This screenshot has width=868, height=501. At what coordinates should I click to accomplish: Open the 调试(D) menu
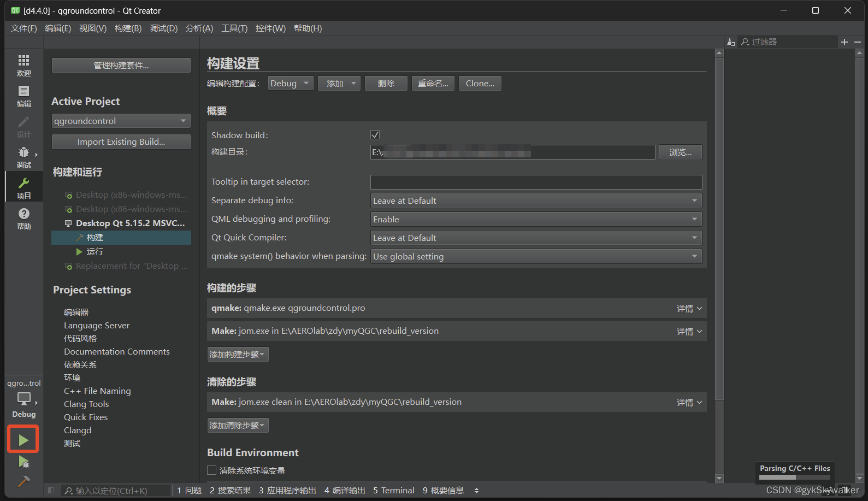point(163,28)
